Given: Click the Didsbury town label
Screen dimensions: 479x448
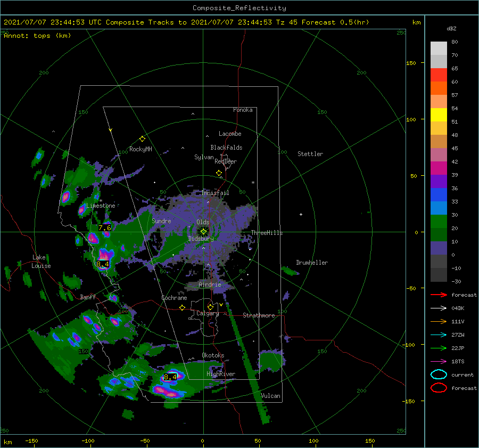Looking at the screenshot, I should tap(201, 239).
